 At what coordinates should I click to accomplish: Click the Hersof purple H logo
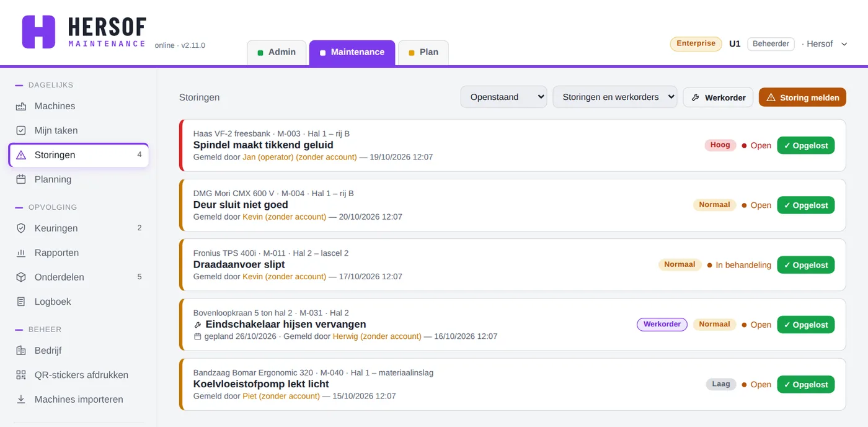(38, 32)
